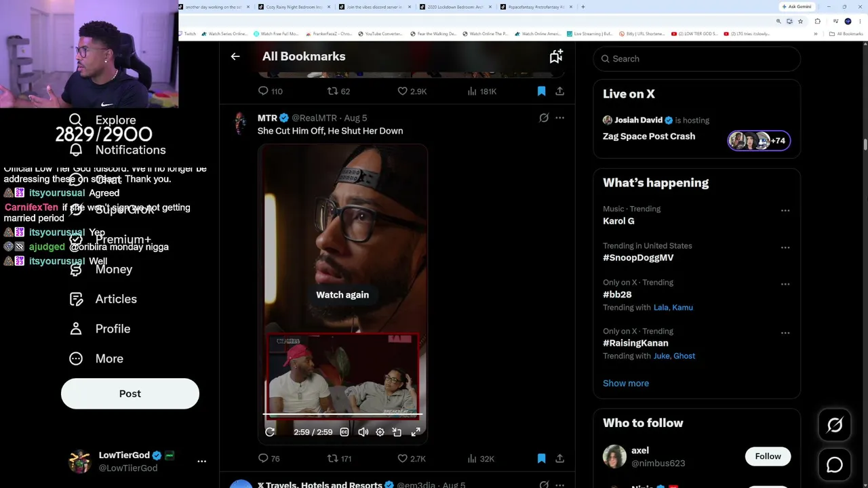Open Grok actions on MTR post
This screenshot has width=868, height=488.
(544, 118)
